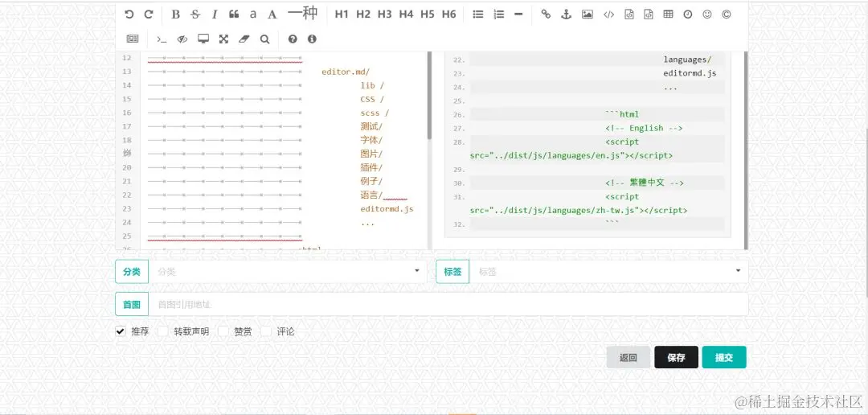Insert a block quote
The height and width of the screenshot is (415, 868).
point(234,14)
